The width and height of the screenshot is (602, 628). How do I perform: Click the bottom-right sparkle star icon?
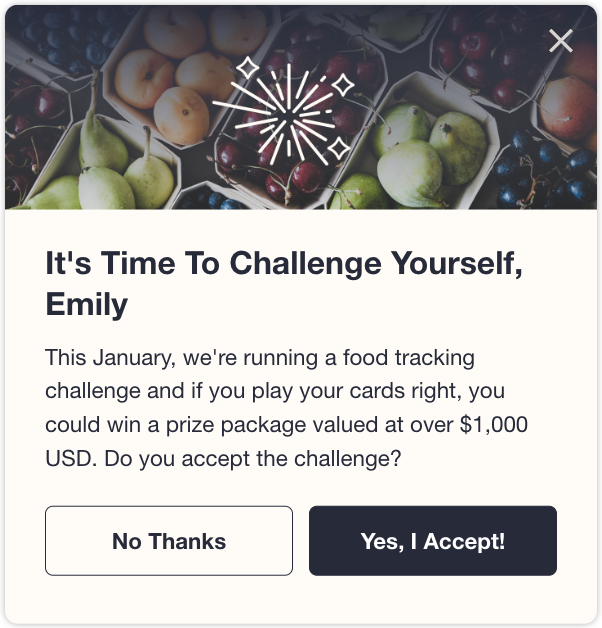(x=339, y=148)
